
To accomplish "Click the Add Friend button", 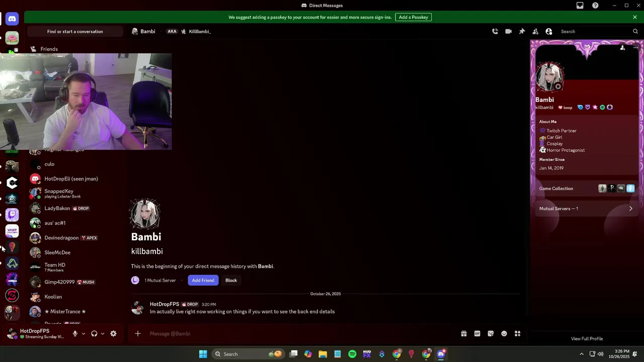I will [x=203, y=281].
